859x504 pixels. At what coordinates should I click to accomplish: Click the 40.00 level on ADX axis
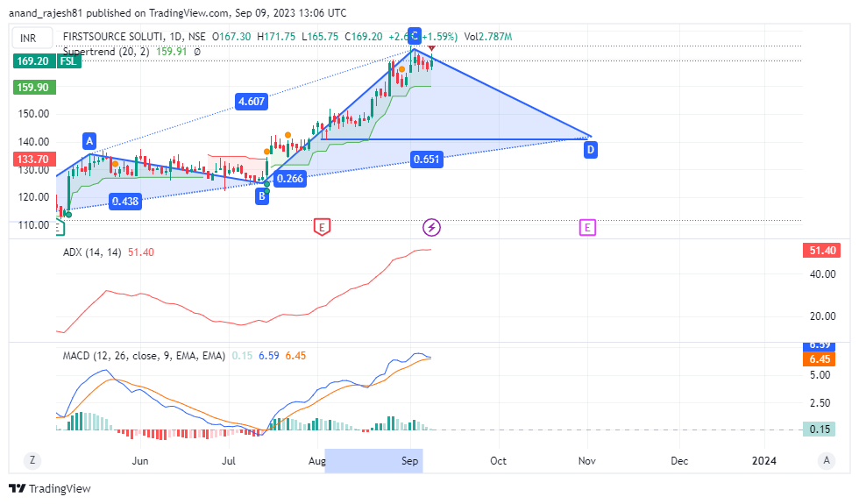click(822, 273)
